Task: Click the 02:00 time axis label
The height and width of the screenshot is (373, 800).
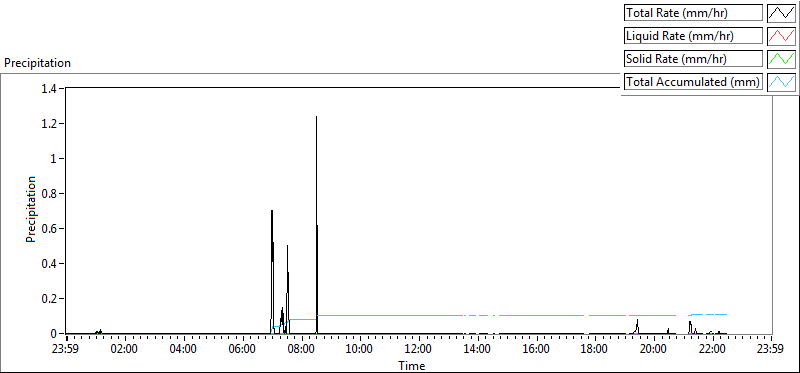Action: (125, 350)
